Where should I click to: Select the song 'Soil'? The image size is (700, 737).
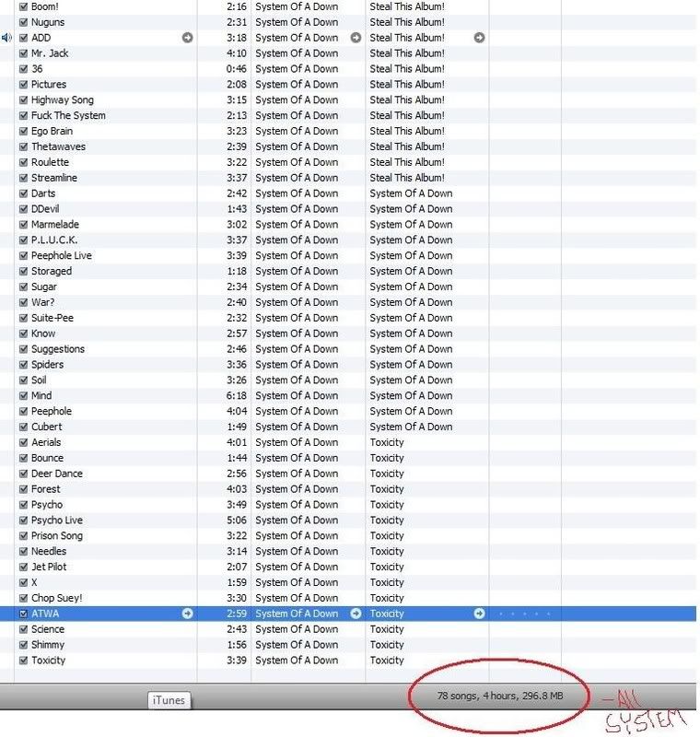pos(39,380)
